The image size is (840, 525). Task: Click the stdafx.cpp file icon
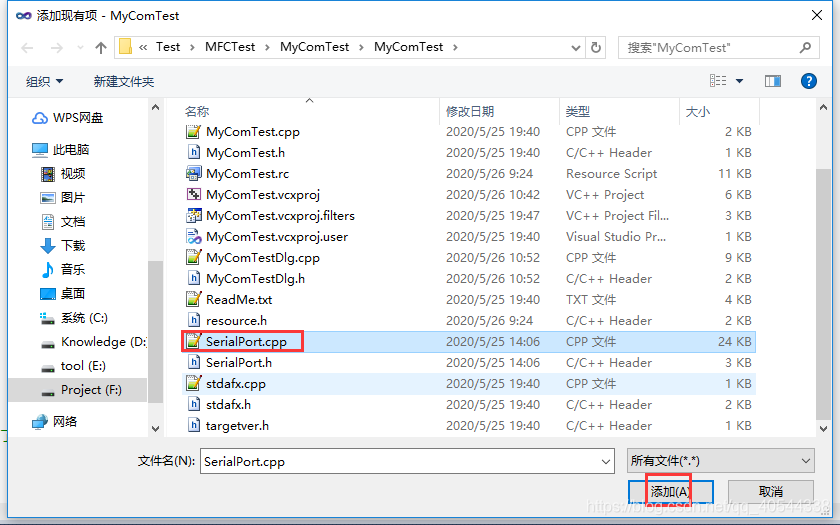pos(193,384)
